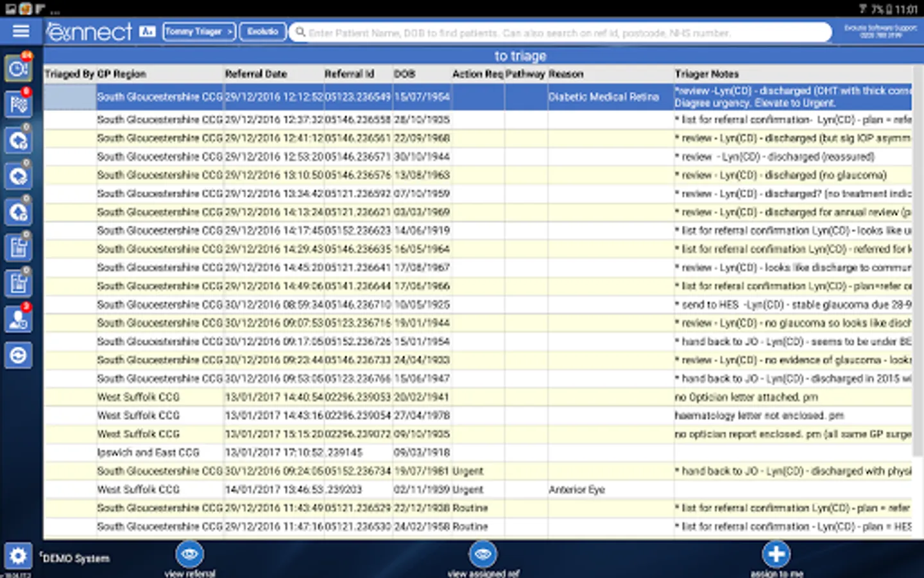The height and width of the screenshot is (578, 924).
Task: Click the 'to triage' list title
Action: coord(520,56)
